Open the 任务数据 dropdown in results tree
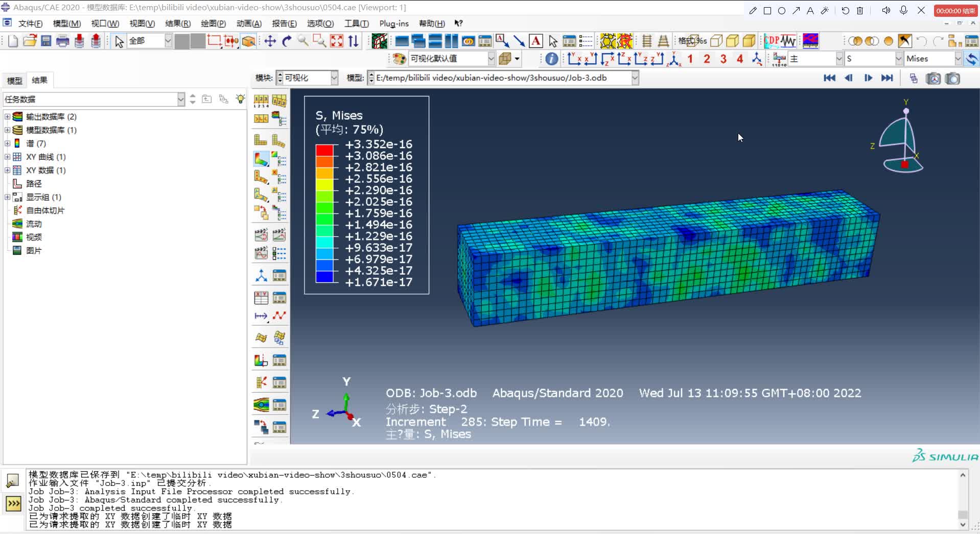The height and width of the screenshot is (534, 980). tap(181, 99)
